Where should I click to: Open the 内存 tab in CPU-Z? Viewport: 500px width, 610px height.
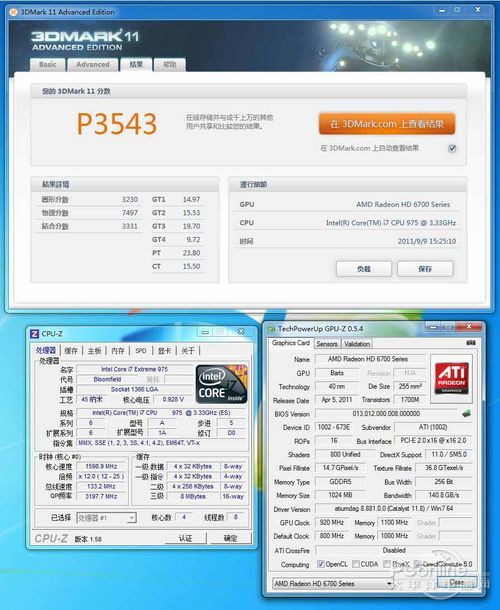coord(118,351)
